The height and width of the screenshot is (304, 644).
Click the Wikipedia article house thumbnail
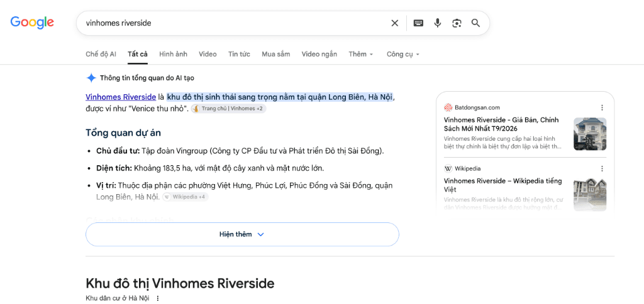(x=590, y=195)
